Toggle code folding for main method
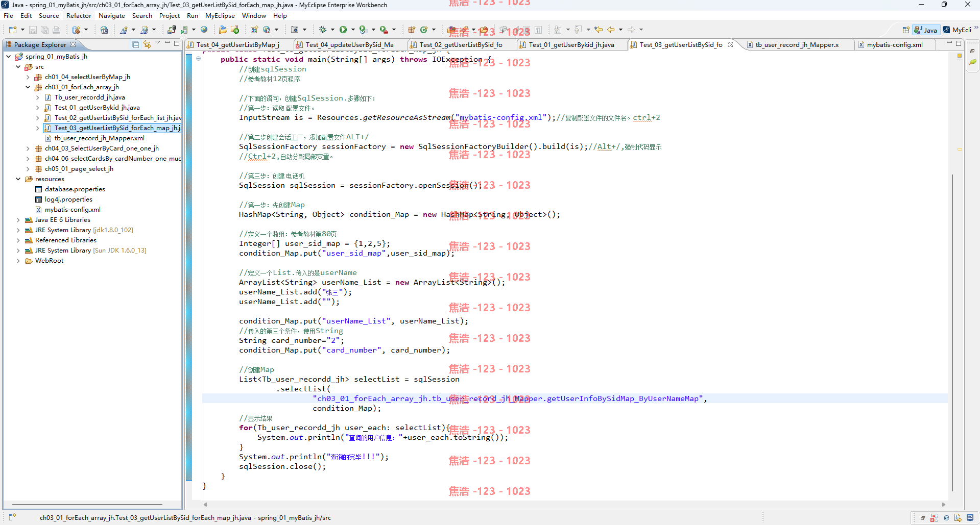The height and width of the screenshot is (525, 980). point(199,59)
